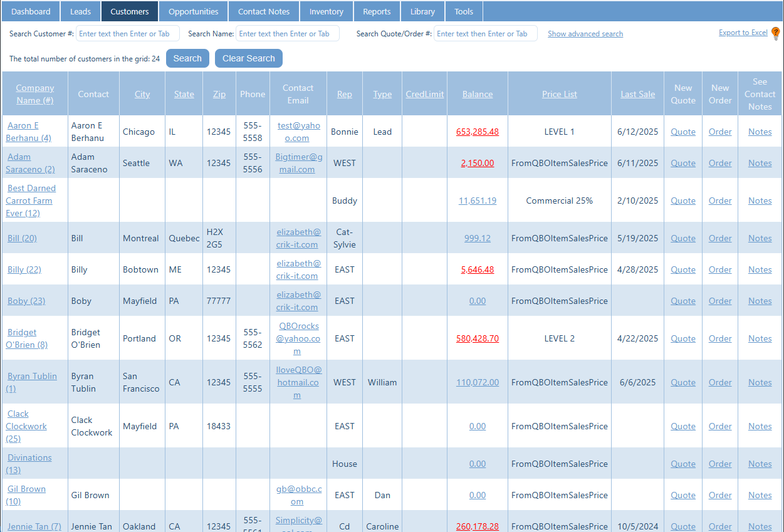Show advanced search options
This screenshot has width=784, height=532.
585,34
